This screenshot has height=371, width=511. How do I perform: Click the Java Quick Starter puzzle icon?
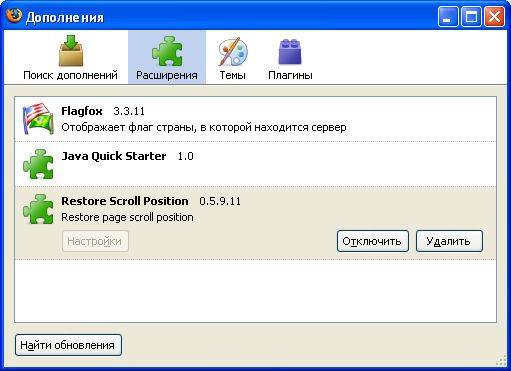click(38, 164)
